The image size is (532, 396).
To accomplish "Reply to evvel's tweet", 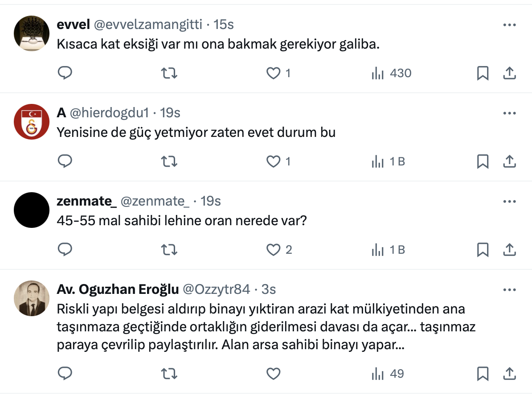I will coord(65,73).
